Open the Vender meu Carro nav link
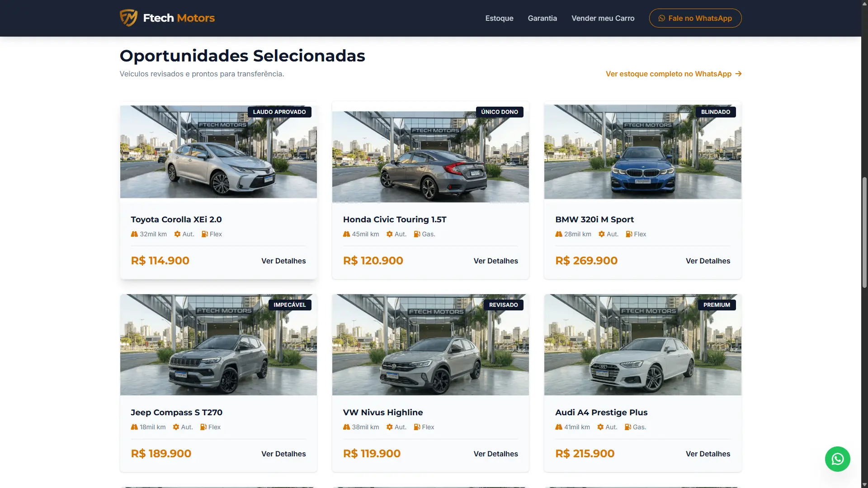This screenshot has width=868, height=488. 603,18
